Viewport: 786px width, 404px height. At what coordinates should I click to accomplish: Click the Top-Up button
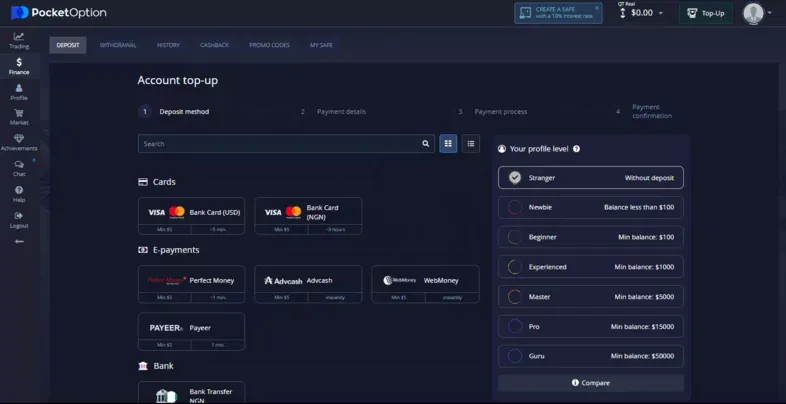(x=706, y=13)
